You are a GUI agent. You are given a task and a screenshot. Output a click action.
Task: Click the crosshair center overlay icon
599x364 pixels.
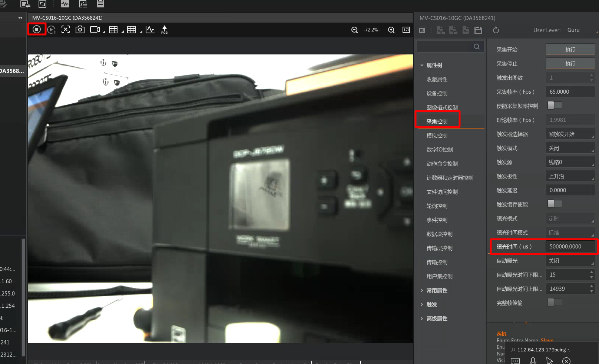pos(66,30)
